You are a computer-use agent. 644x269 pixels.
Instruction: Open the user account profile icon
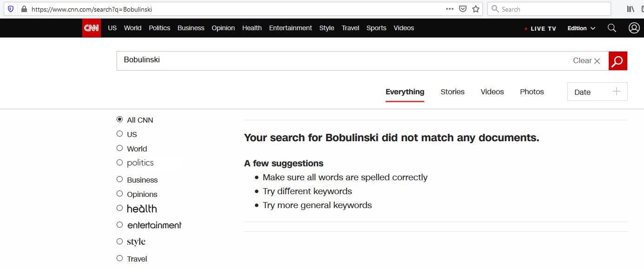click(634, 28)
